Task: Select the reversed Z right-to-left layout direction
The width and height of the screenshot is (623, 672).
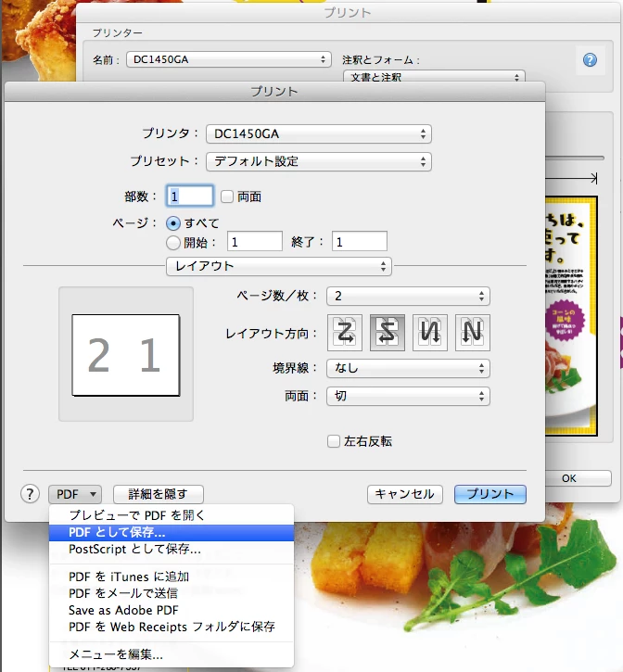Action: [388, 333]
